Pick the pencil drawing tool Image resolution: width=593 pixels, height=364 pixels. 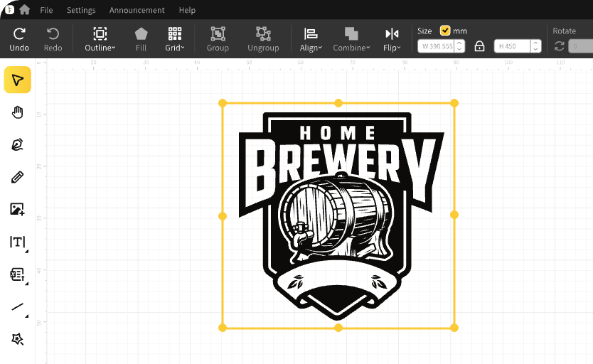click(17, 177)
